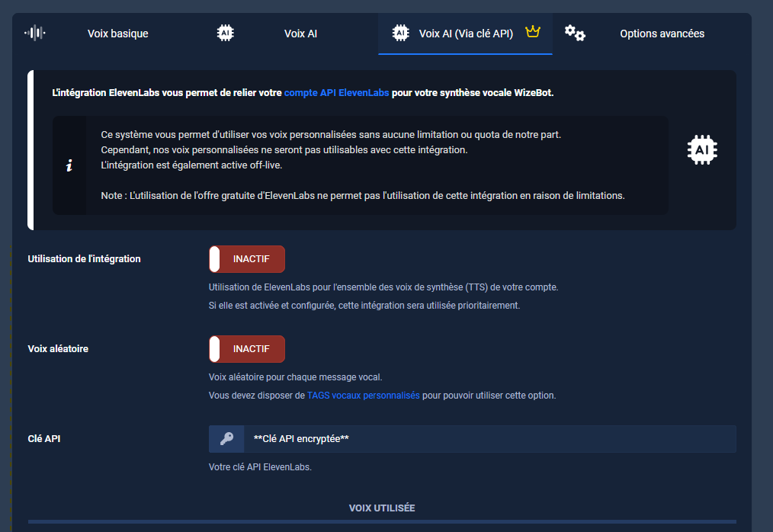Click the text 'L'intégration est également active off-live.'

pyautogui.click(x=191, y=165)
